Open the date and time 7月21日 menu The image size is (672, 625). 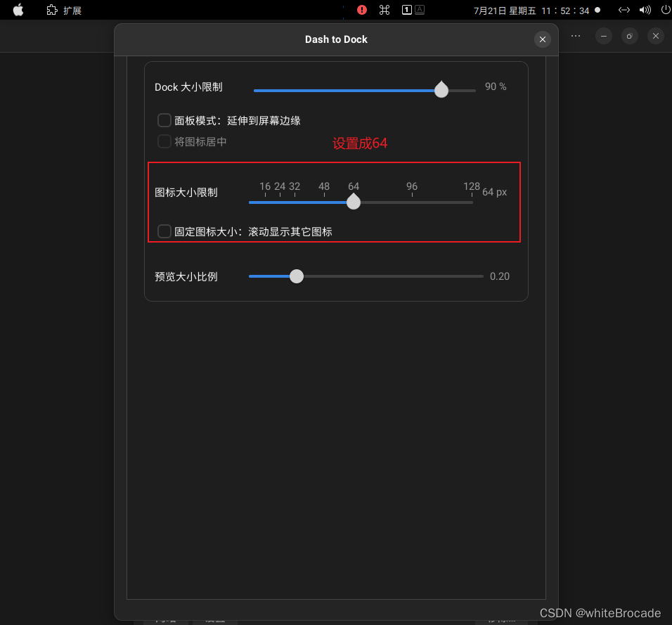pos(531,11)
